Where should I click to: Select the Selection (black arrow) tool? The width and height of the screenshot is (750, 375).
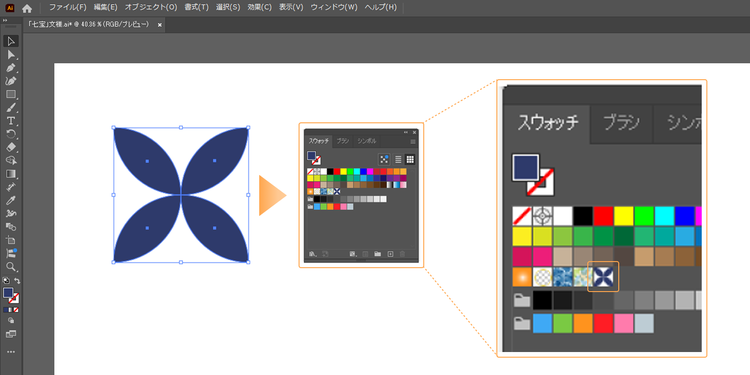click(x=11, y=41)
